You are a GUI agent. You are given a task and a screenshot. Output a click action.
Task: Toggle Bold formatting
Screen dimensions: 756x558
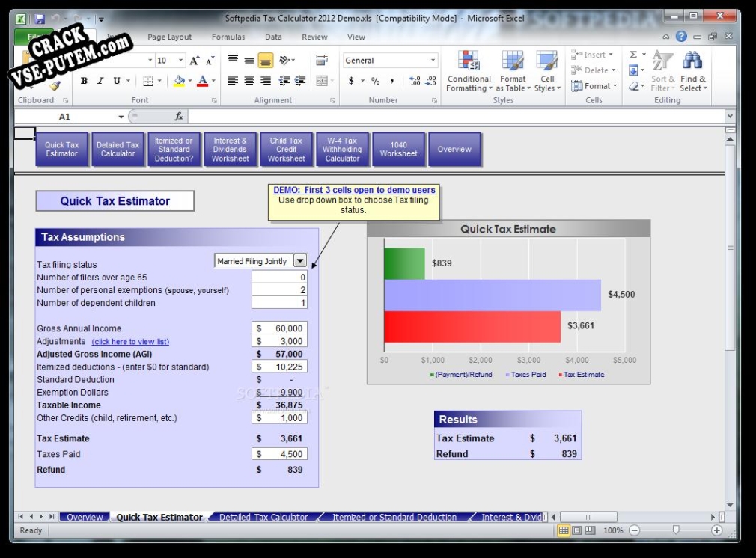[x=84, y=81]
